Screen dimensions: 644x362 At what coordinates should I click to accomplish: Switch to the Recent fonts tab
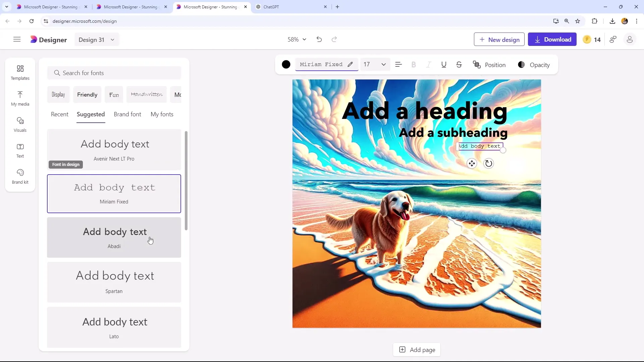(x=59, y=114)
